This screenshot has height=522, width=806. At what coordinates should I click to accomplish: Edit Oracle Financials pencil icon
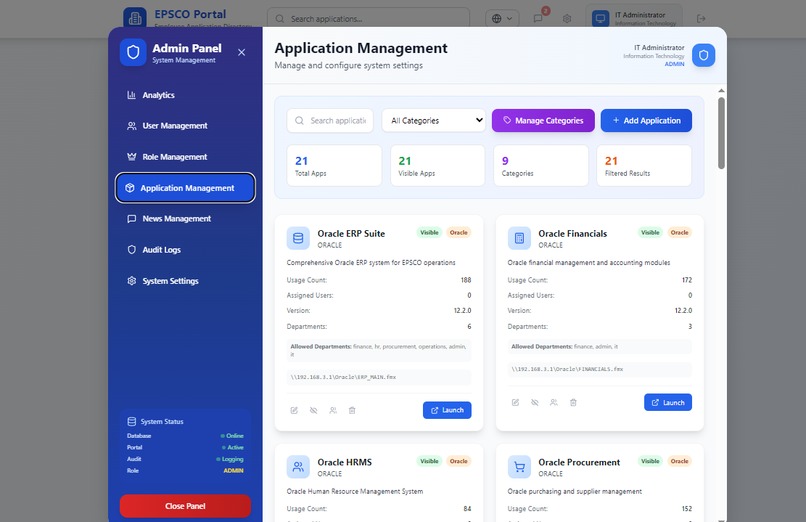pos(515,402)
